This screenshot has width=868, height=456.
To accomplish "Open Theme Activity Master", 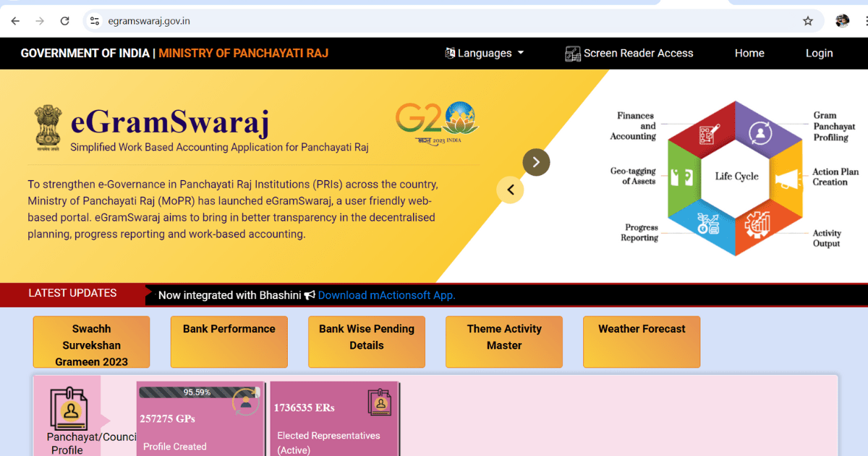I will tap(504, 342).
